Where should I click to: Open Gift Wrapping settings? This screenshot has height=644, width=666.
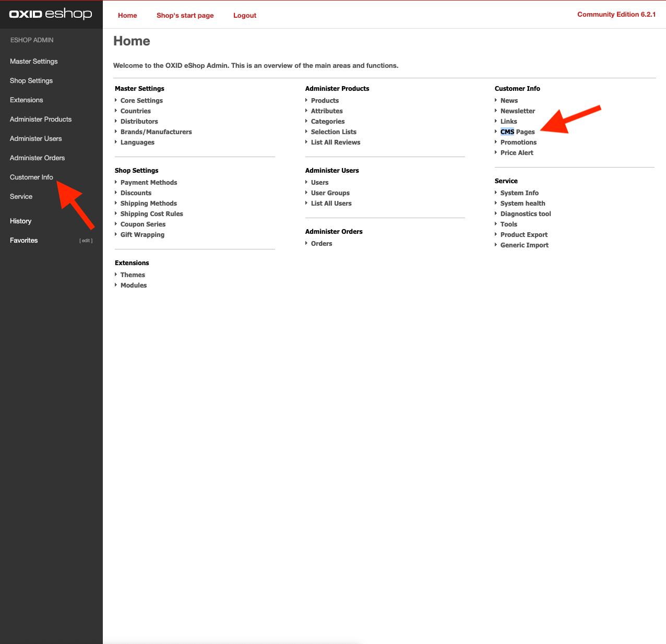click(x=142, y=234)
